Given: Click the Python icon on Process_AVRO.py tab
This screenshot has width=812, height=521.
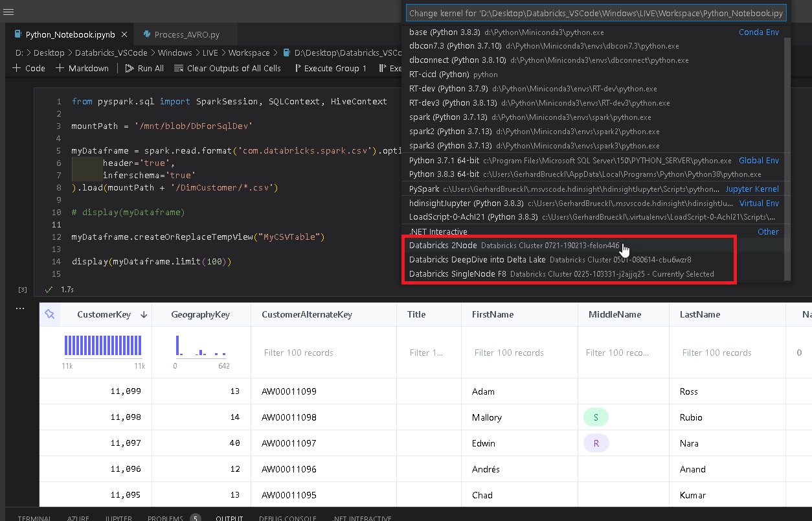Looking at the screenshot, I should (145, 34).
